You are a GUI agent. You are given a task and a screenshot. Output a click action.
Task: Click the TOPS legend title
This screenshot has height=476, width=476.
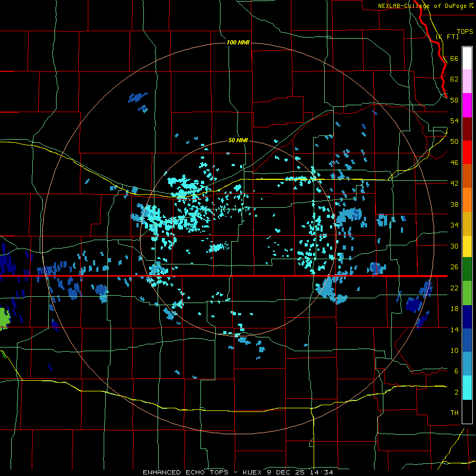[x=465, y=32]
